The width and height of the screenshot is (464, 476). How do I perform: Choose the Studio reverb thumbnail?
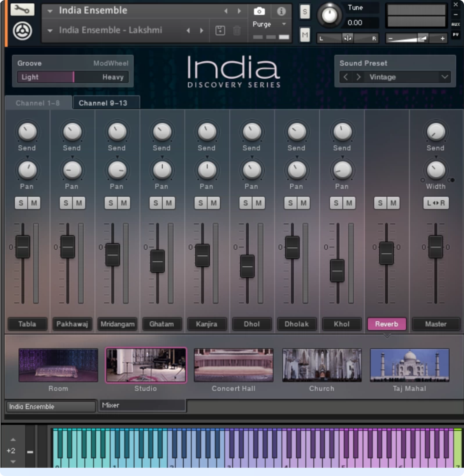[x=146, y=365]
